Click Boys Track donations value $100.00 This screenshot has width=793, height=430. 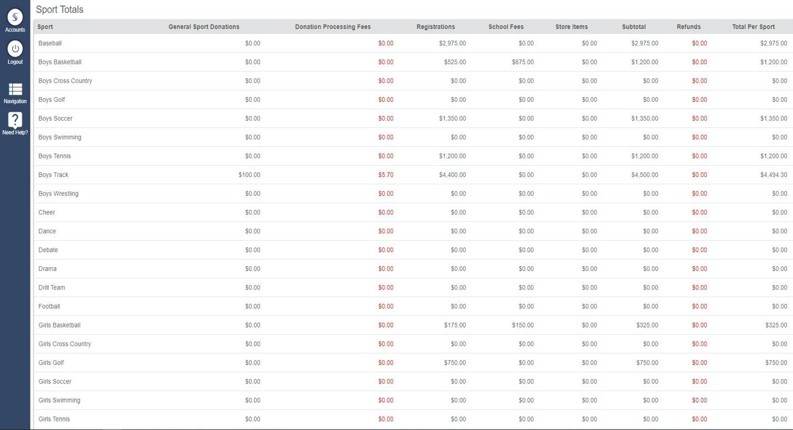click(249, 175)
